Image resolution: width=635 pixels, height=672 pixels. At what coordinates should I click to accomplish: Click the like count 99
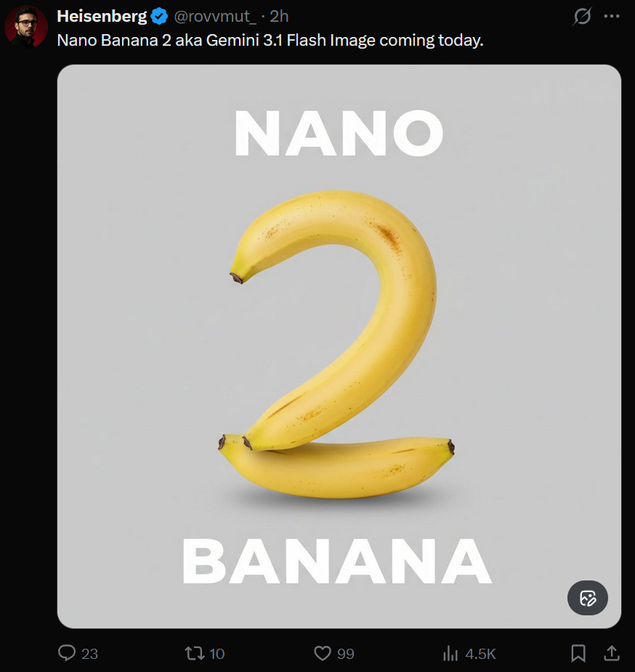[346, 654]
